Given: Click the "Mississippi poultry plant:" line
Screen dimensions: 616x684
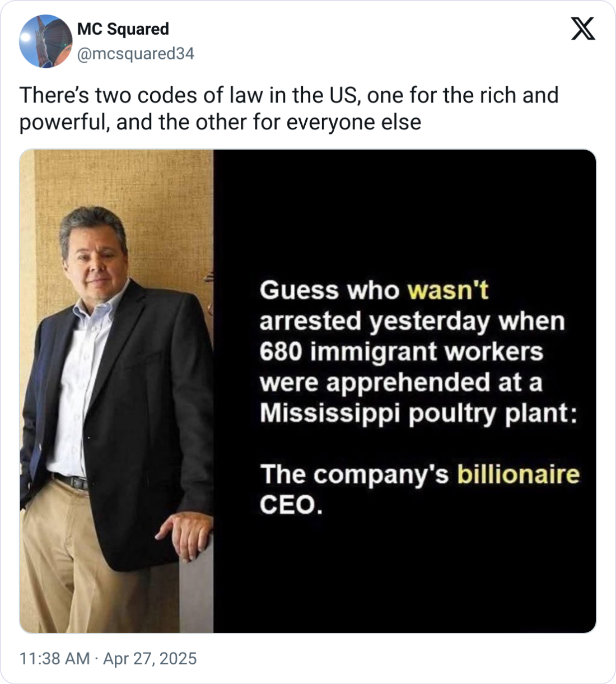Looking at the screenshot, I should point(417,413).
